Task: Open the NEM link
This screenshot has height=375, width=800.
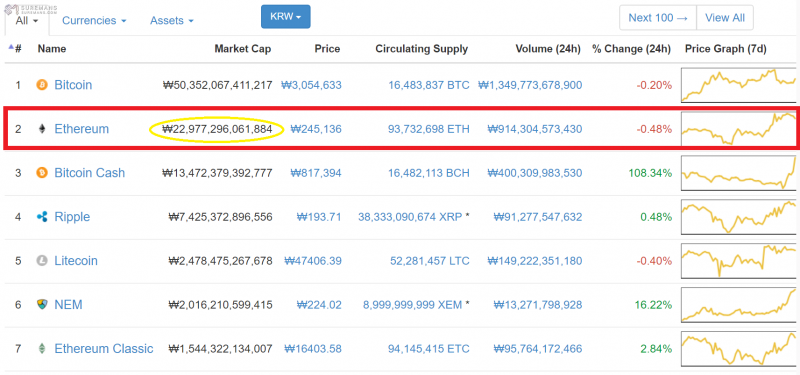Action: 68,305
